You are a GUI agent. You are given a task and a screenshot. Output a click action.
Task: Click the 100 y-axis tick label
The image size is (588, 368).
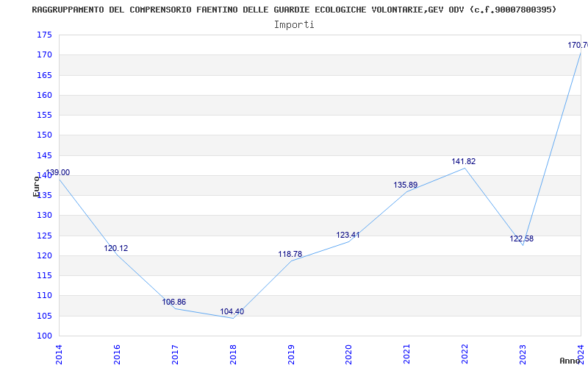(44, 336)
